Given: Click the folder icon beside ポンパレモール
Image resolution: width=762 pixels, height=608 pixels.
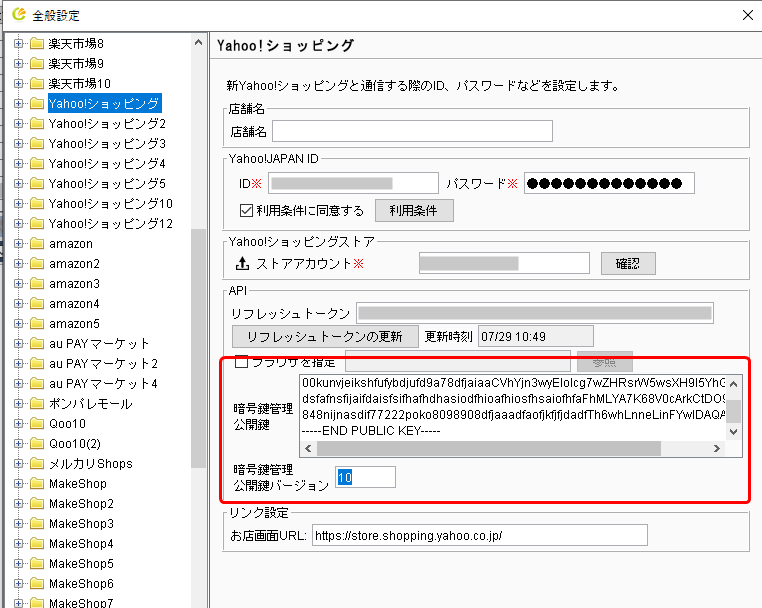Looking at the screenshot, I should [x=37, y=403].
